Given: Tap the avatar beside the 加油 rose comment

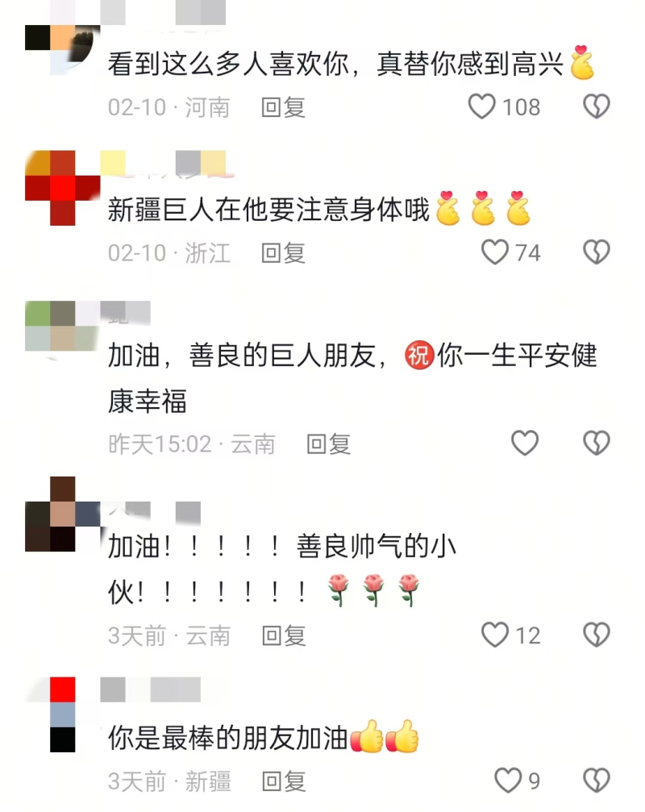Looking at the screenshot, I should click(x=62, y=514).
